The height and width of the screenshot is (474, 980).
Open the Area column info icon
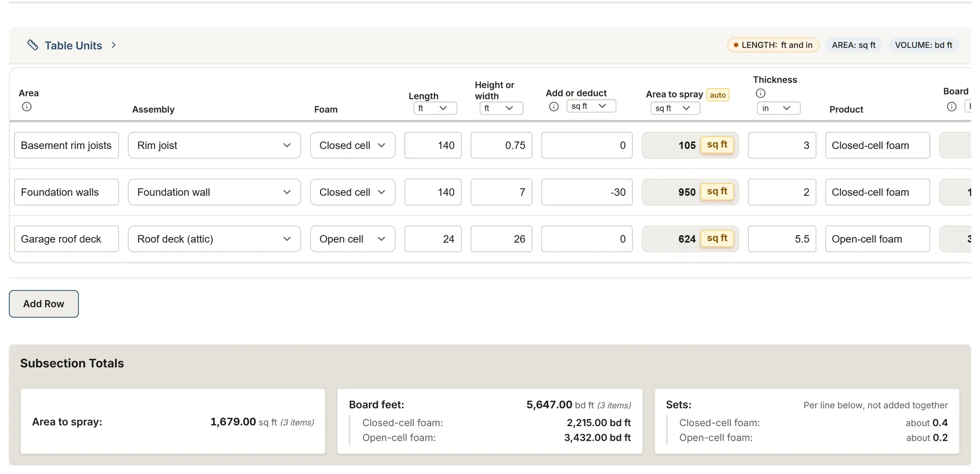point(27,107)
